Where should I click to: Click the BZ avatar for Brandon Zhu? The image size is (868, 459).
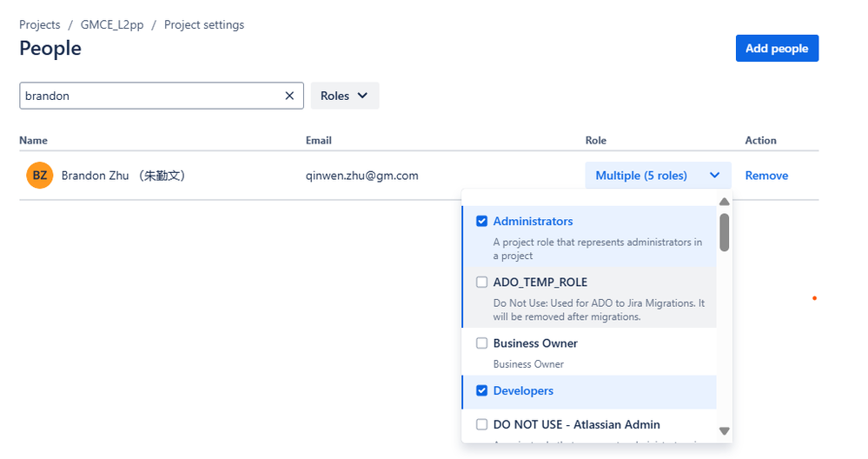[40, 176]
